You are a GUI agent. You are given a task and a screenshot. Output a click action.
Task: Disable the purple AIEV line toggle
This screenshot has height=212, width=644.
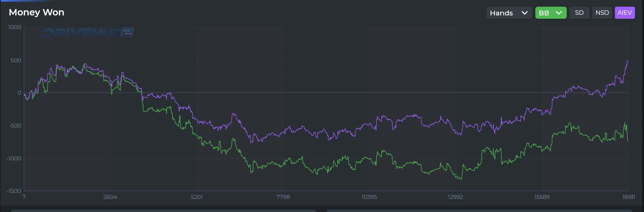point(625,13)
